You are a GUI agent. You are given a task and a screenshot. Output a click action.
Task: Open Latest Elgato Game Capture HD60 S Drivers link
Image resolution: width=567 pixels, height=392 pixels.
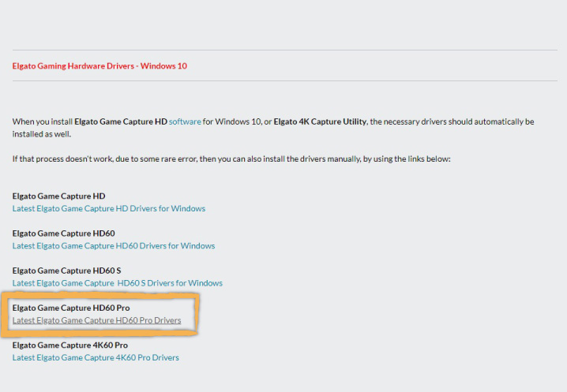pyautogui.click(x=118, y=283)
